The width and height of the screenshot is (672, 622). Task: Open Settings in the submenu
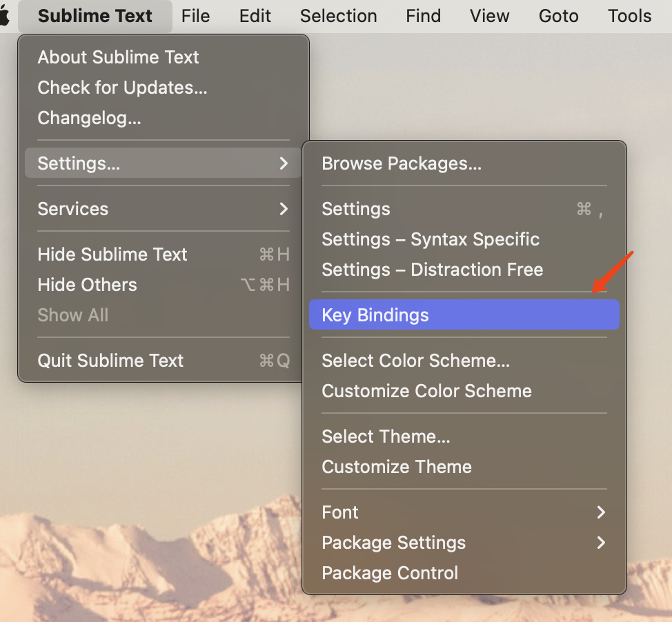(x=356, y=209)
